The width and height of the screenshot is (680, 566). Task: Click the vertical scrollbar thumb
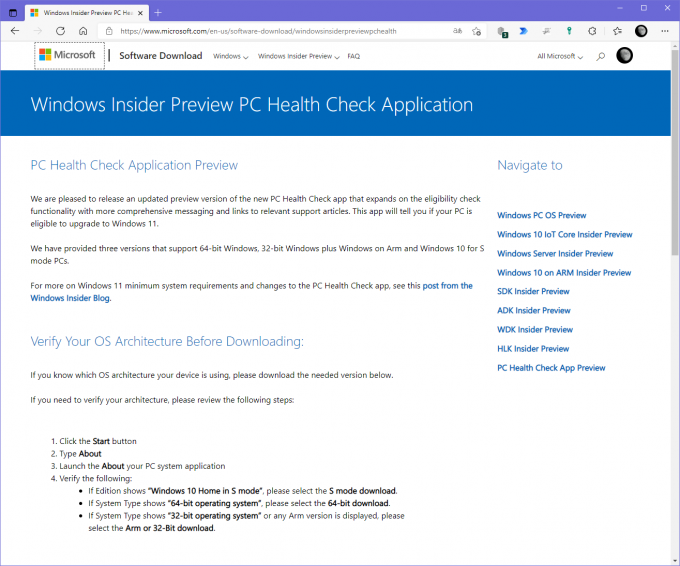[675, 152]
